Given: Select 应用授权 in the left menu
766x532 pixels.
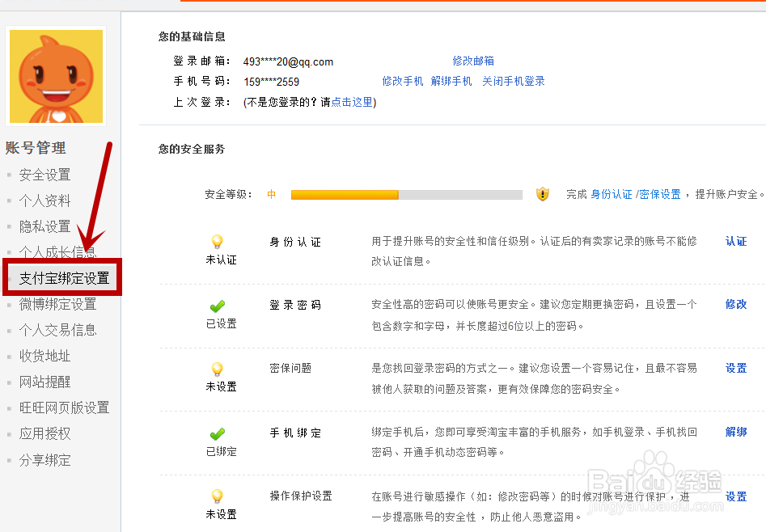Looking at the screenshot, I should (x=44, y=434).
